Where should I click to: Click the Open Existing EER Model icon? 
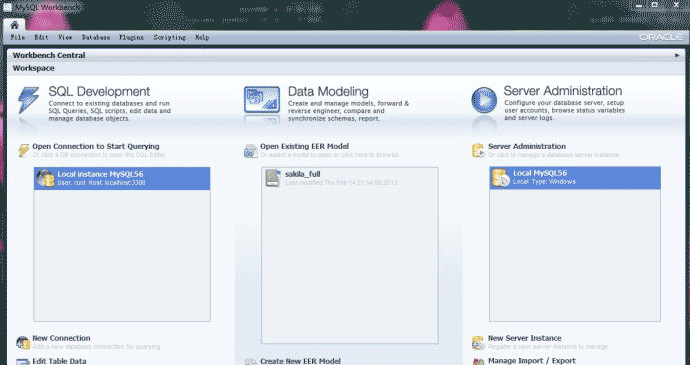click(251, 151)
